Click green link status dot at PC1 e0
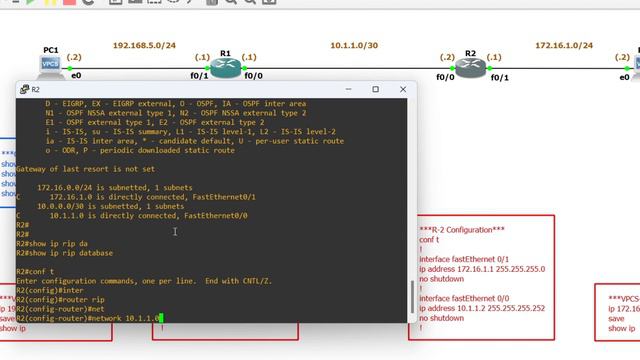Screen dimensions: 640x360 tap(70, 68)
